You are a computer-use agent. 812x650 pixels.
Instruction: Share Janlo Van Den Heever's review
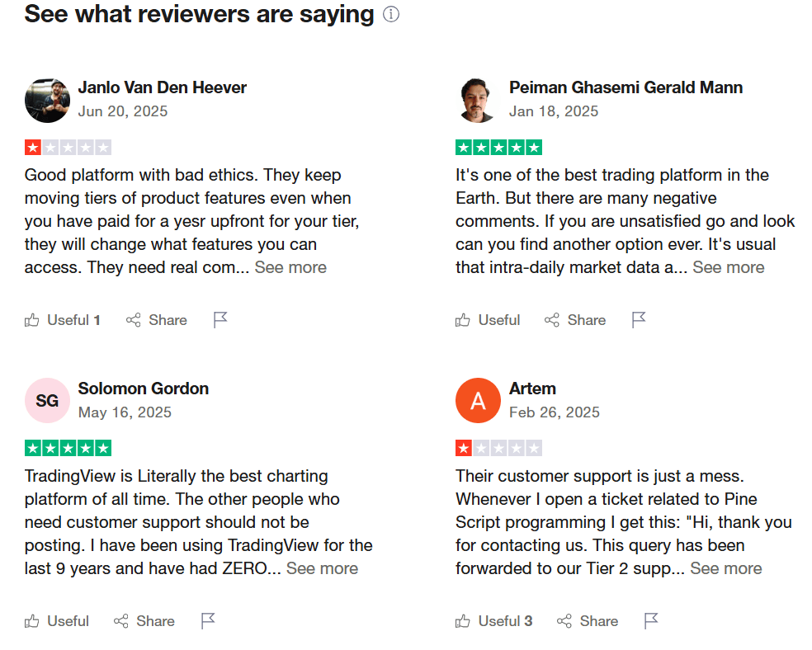(157, 320)
